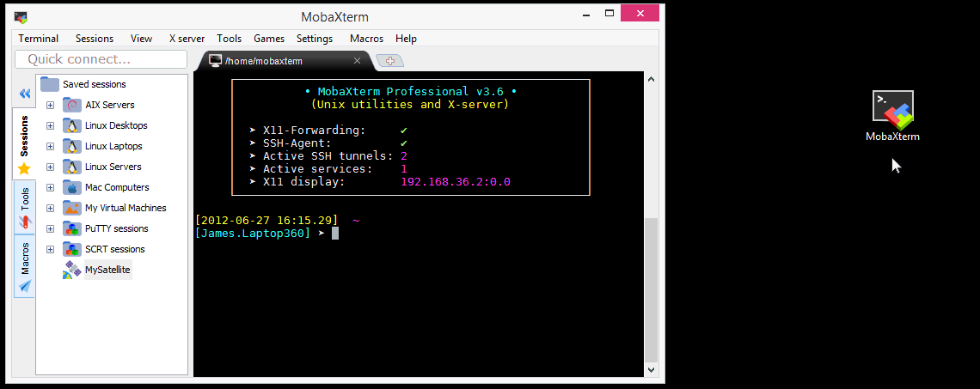Click the 2012-06-27 16:15.29 timestamp
The height and width of the screenshot is (389, 980).
click(x=266, y=221)
